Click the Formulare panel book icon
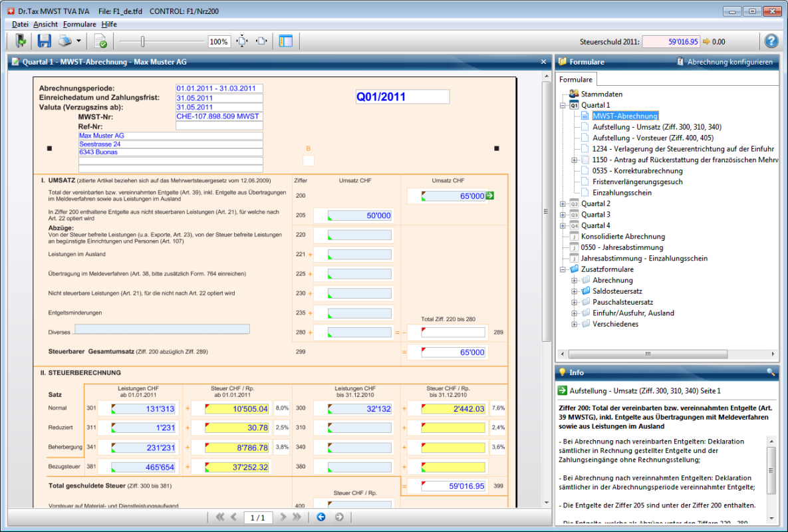Screen dimensions: 788x532 pos(563,62)
